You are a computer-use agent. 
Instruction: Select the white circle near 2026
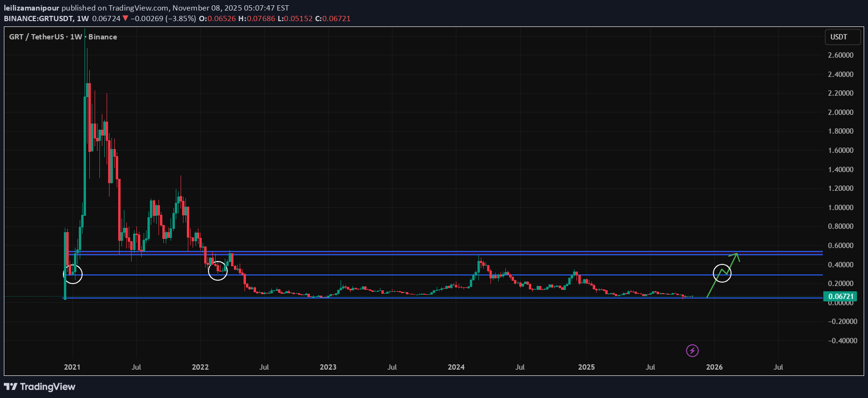722,273
